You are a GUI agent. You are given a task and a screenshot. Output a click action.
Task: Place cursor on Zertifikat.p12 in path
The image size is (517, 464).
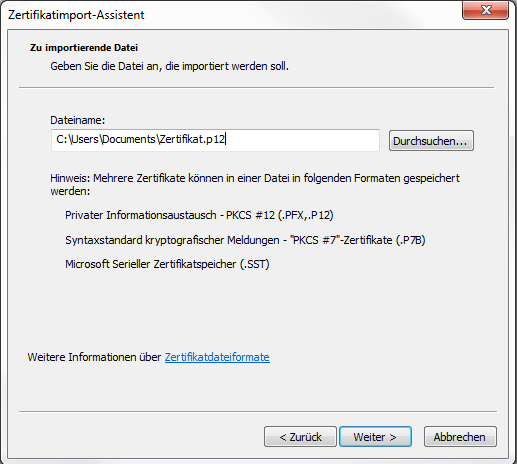click(x=192, y=139)
